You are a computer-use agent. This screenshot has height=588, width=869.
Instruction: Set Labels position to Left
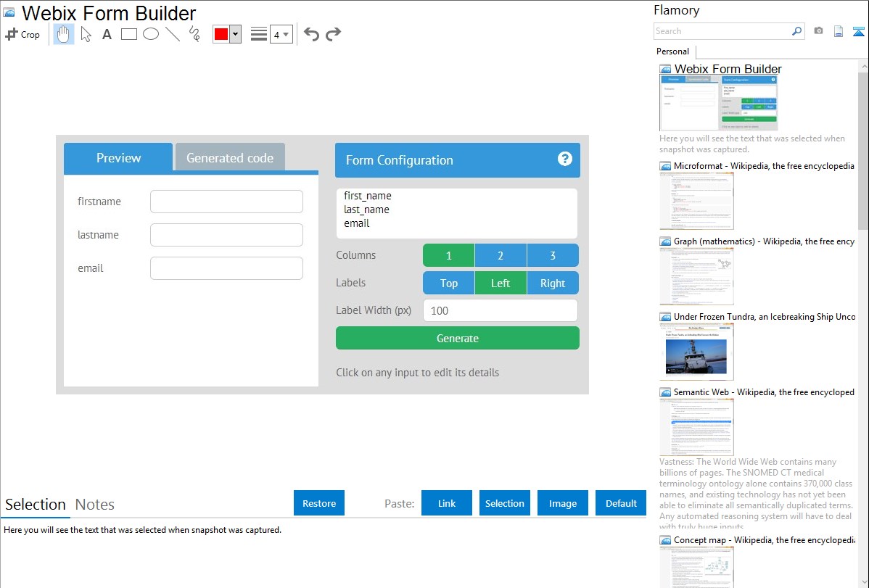click(501, 283)
